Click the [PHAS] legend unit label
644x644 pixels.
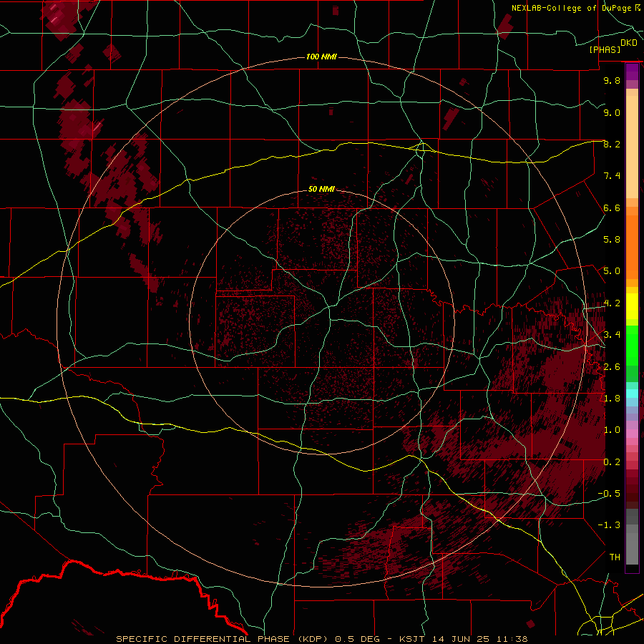[605, 49]
